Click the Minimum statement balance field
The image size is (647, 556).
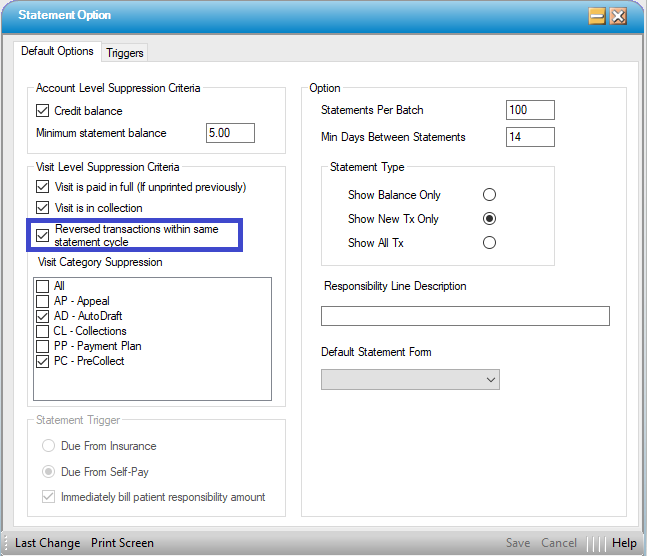coord(230,133)
